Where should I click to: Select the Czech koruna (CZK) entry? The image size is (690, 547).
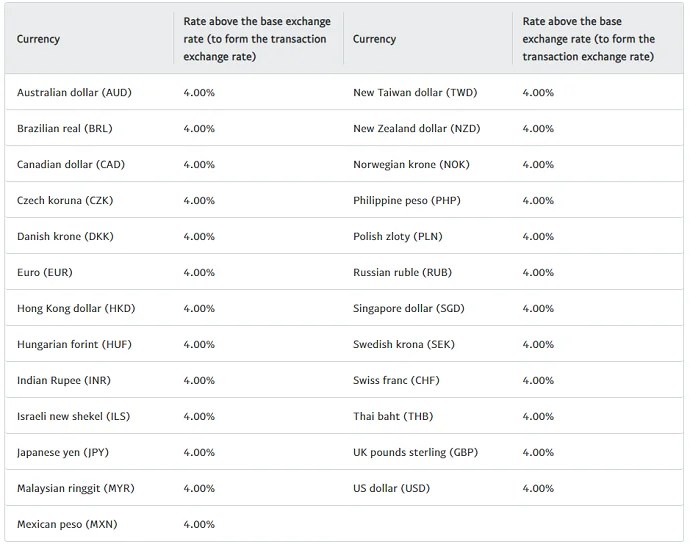coord(65,201)
